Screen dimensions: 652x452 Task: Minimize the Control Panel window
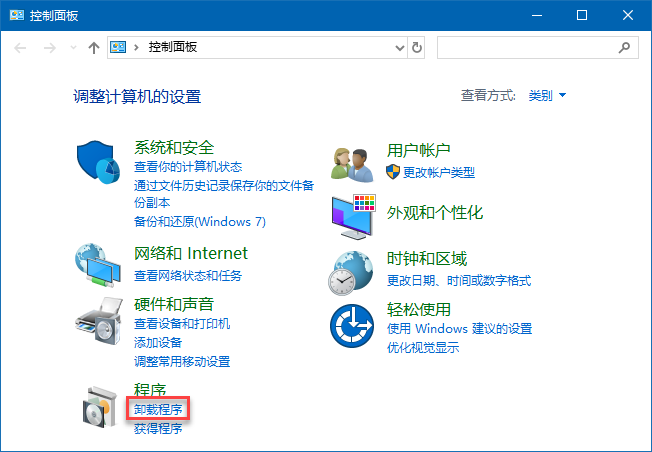coord(537,15)
